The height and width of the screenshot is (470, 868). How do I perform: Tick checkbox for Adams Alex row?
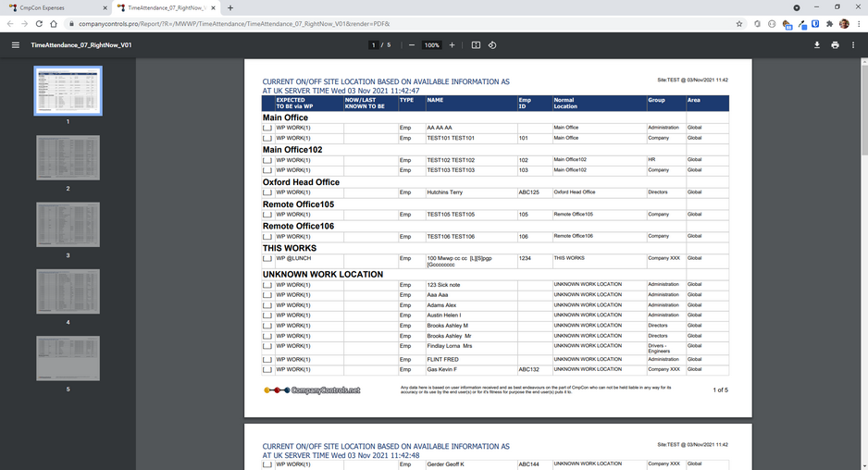tap(267, 305)
